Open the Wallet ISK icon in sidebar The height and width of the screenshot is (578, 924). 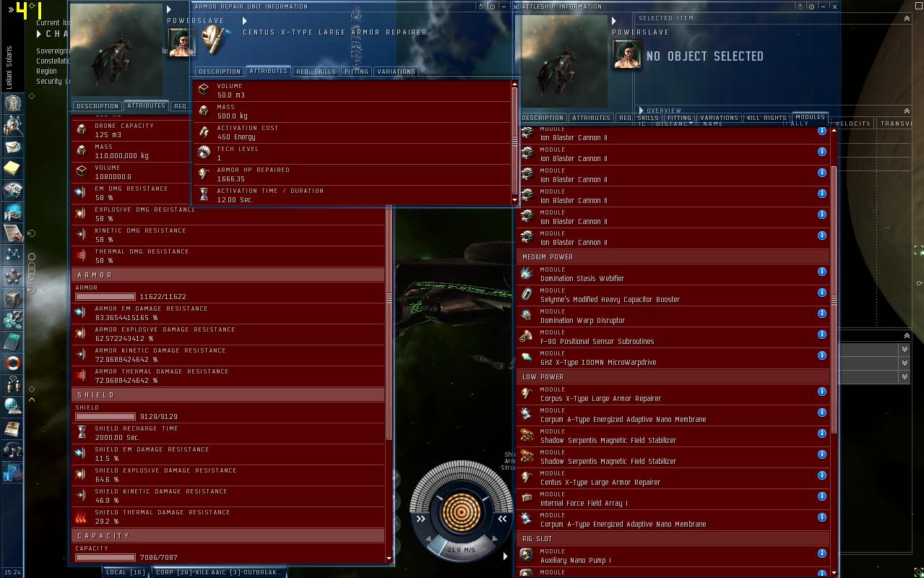tap(12, 319)
